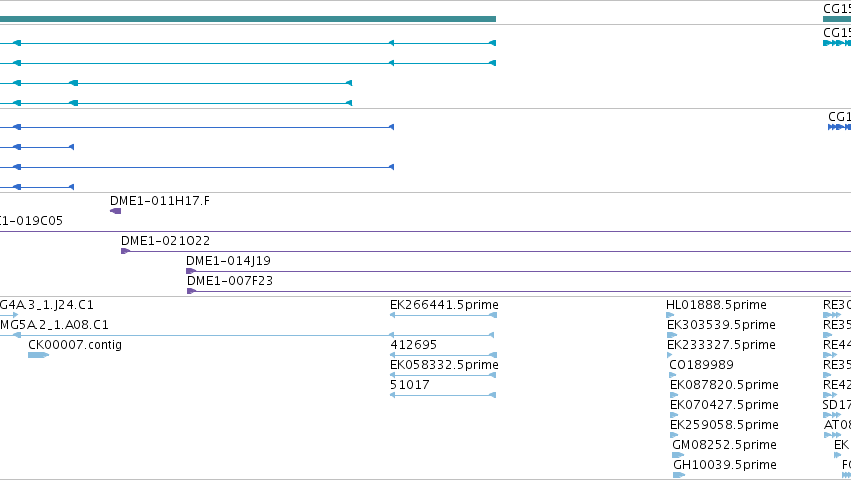Click the small purple DME1-011H17.F glyph
The width and height of the screenshot is (851, 480).
click(x=116, y=211)
